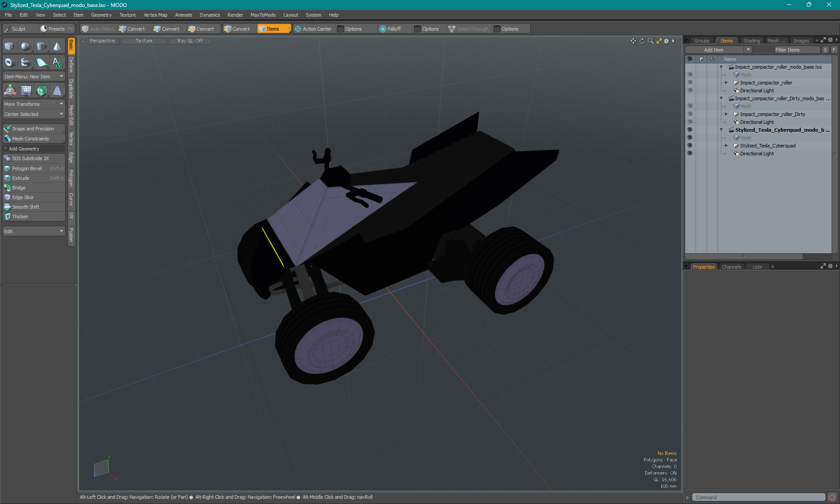Screen dimensions: 840x504
Task: Apply SDS Subdivide 2X
Action: 34,158
